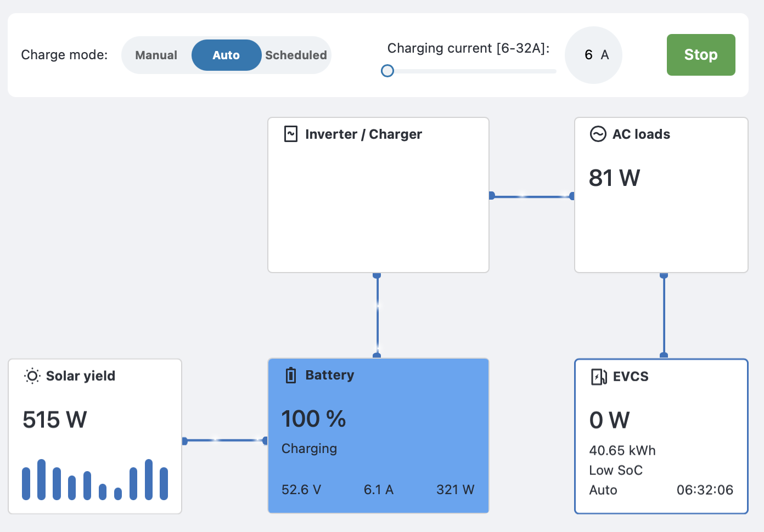Open the Inverter / Charger card

tap(378, 195)
